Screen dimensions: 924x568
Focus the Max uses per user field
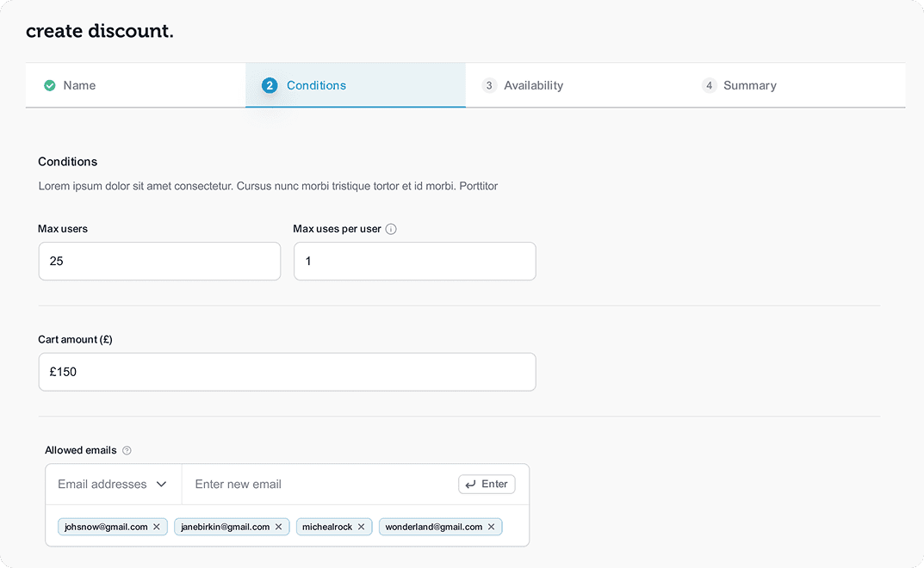click(x=414, y=261)
